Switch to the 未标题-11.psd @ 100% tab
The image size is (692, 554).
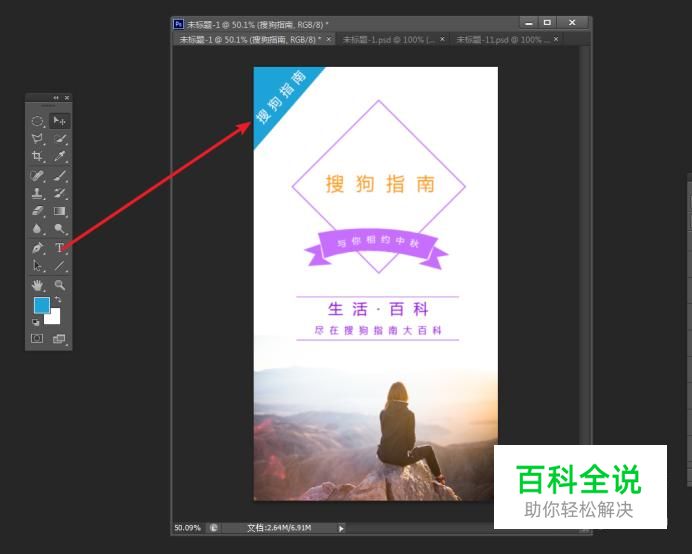point(504,40)
